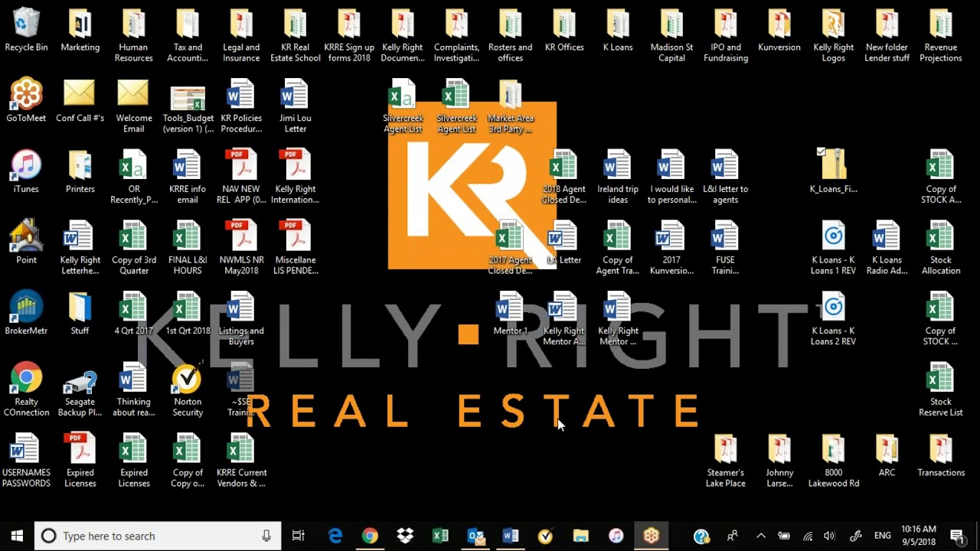Launch Norton Security from the desktop

(x=188, y=389)
